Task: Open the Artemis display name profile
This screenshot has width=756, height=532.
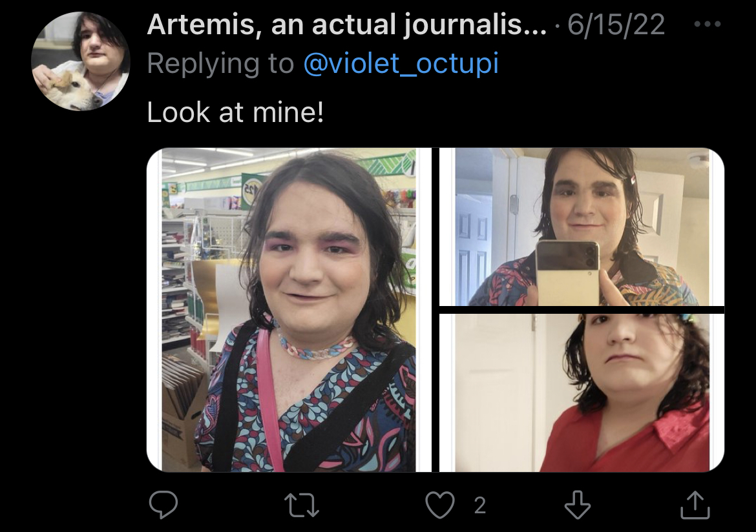Action: [346, 25]
